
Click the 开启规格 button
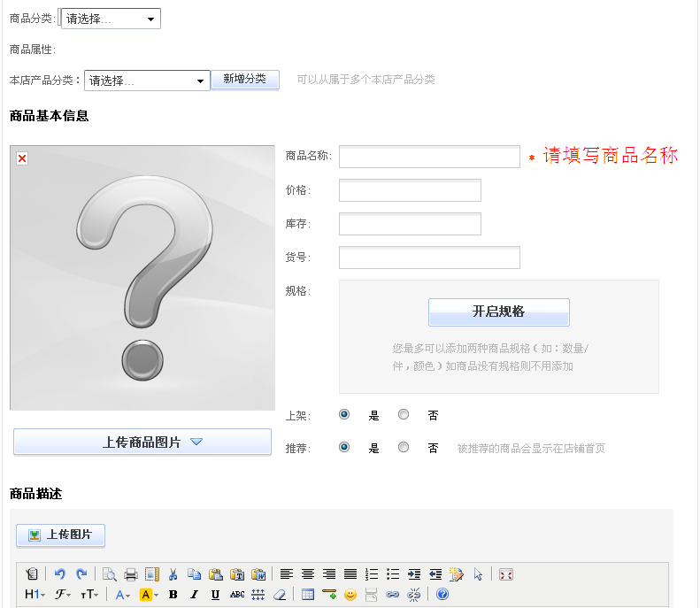tap(498, 312)
